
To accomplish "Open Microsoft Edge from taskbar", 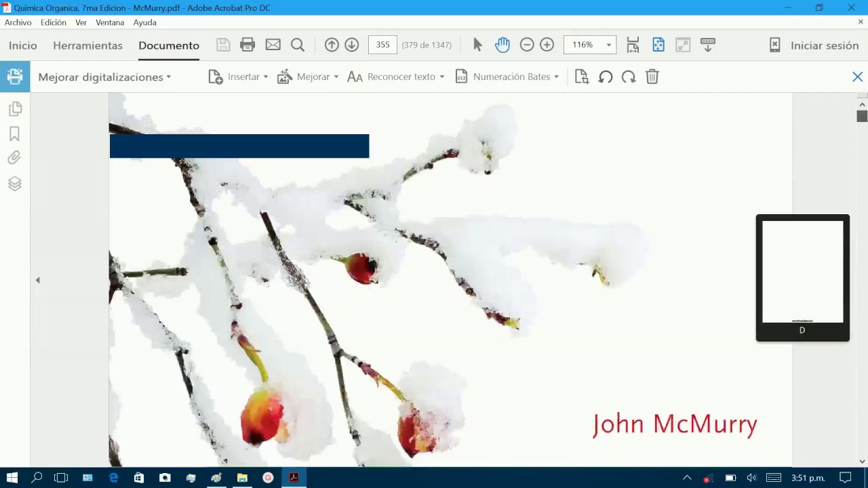I will [113, 478].
